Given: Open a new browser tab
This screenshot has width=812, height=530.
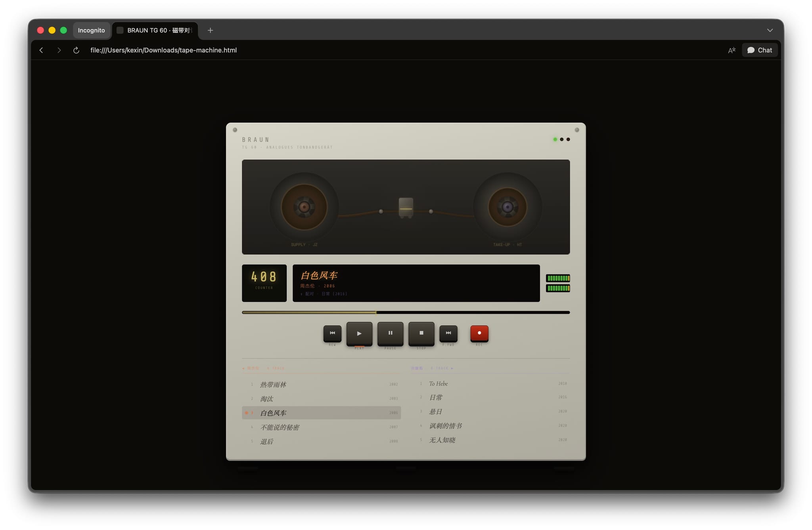Looking at the screenshot, I should pos(210,31).
